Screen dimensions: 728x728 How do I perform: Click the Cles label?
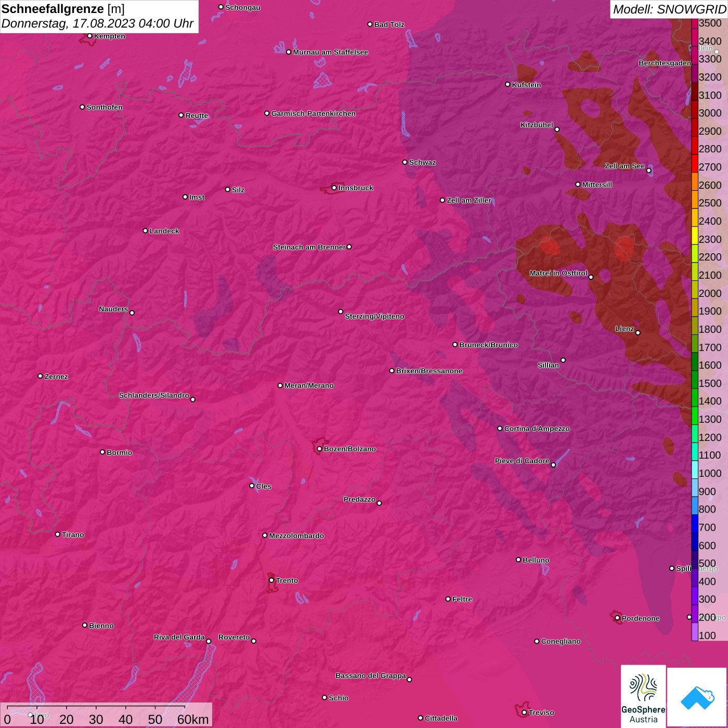pyautogui.click(x=264, y=486)
